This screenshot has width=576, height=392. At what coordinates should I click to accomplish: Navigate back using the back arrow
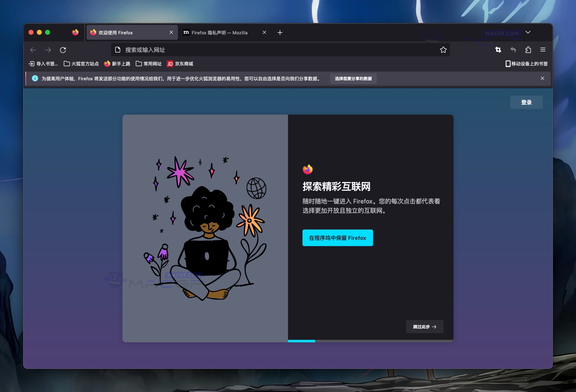click(33, 50)
